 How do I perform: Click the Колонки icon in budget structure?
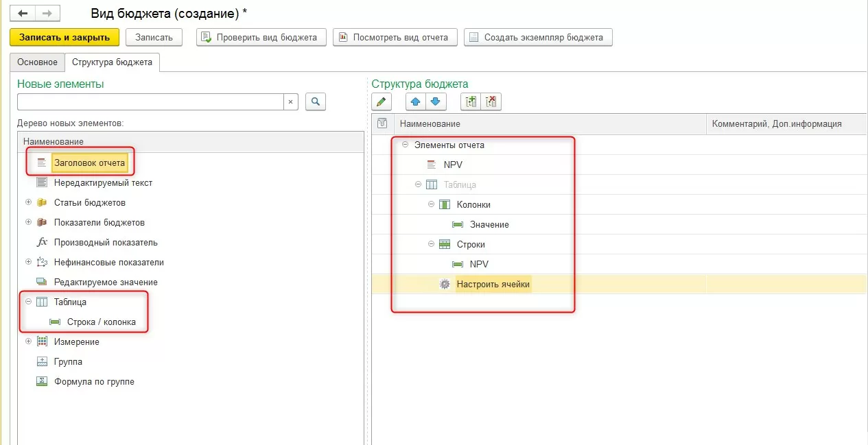pos(444,204)
